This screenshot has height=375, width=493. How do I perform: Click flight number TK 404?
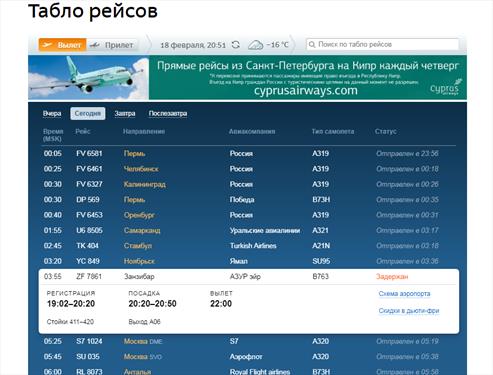(87, 246)
